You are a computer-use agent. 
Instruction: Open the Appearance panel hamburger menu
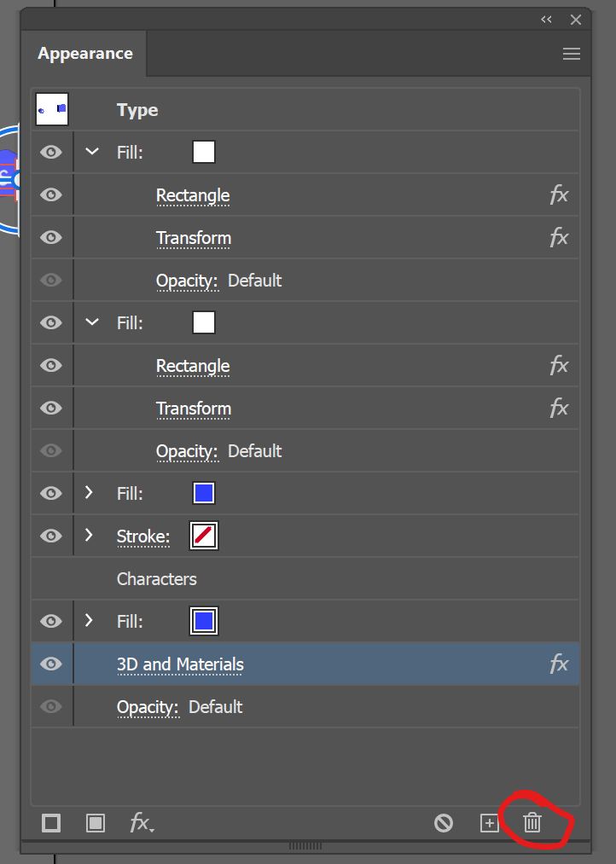[572, 54]
